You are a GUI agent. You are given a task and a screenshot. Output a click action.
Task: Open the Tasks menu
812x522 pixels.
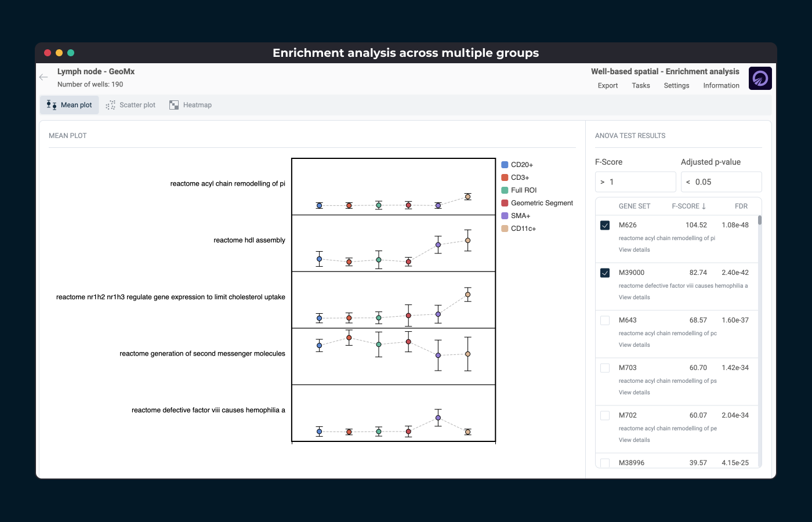click(640, 85)
